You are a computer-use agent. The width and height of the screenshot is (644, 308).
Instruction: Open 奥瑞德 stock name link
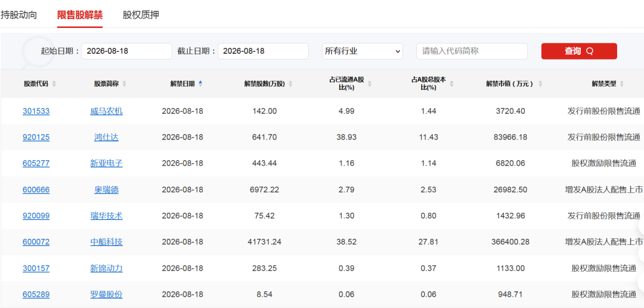[106, 189]
